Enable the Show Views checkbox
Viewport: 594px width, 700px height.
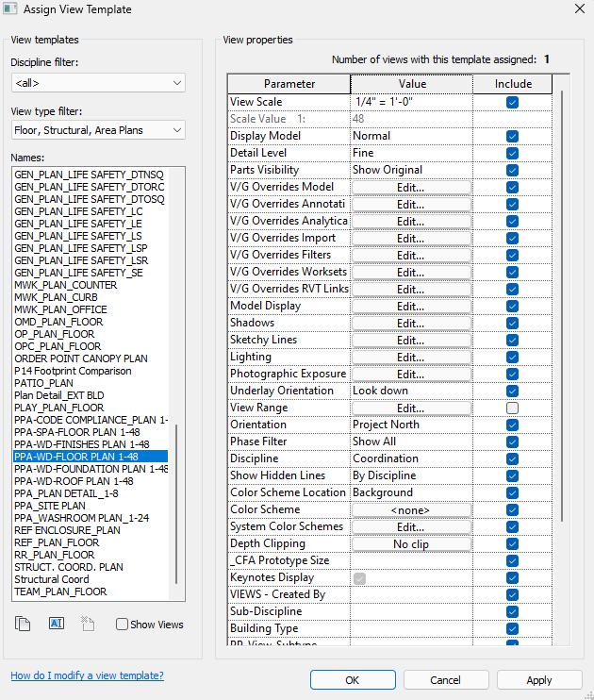click(x=122, y=625)
